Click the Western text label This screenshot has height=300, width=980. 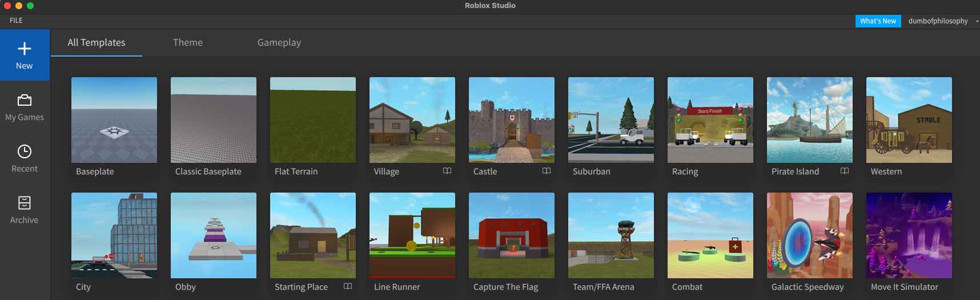pos(886,171)
